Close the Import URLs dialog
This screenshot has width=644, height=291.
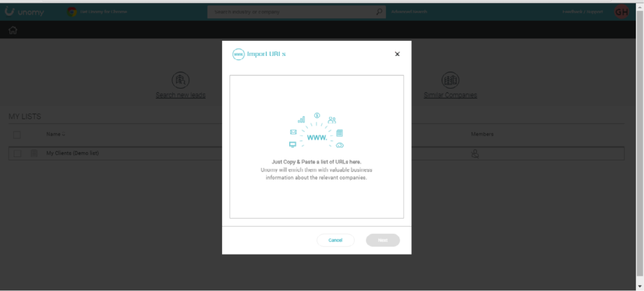pyautogui.click(x=397, y=54)
